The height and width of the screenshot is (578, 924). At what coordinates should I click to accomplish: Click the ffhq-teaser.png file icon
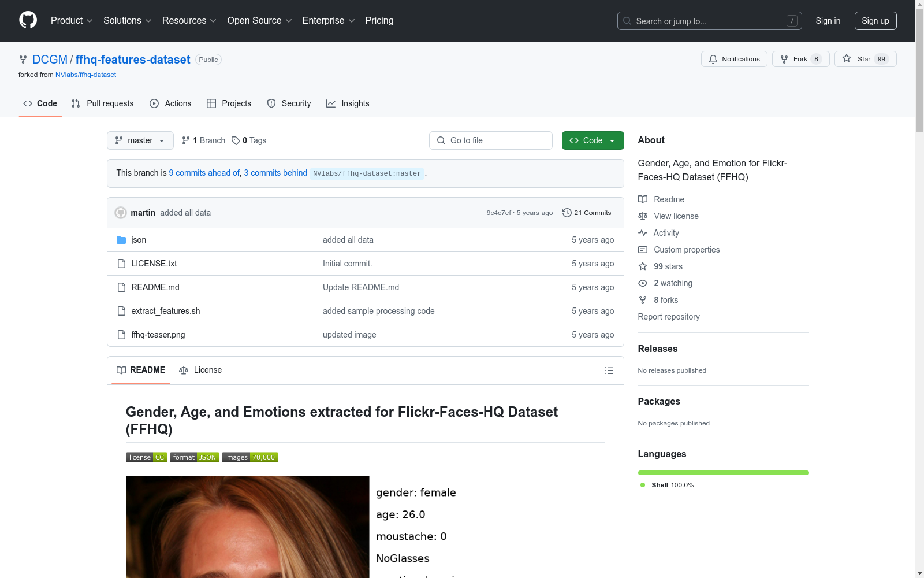[121, 335]
